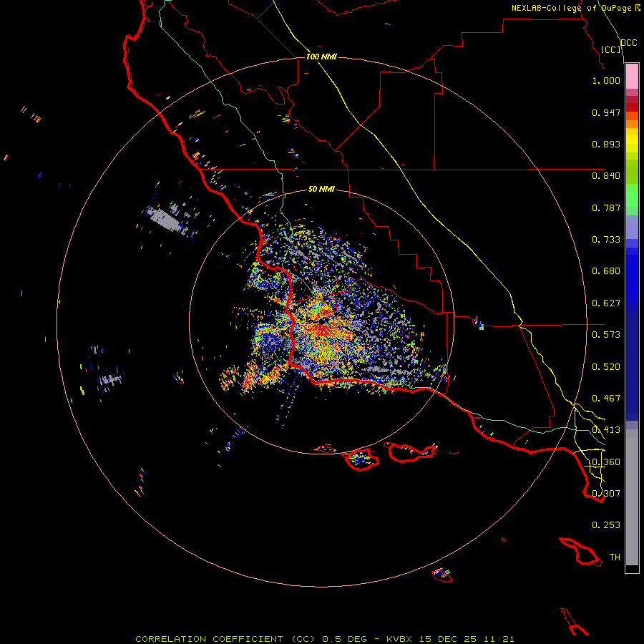
Task: Click the 0.840 legend value
Action: [606, 176]
